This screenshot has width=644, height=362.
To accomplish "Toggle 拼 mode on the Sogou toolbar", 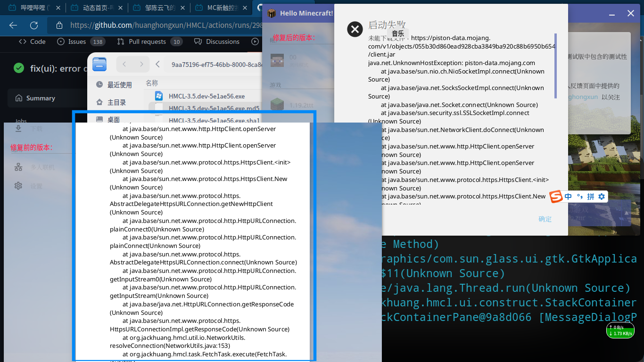I will (590, 196).
